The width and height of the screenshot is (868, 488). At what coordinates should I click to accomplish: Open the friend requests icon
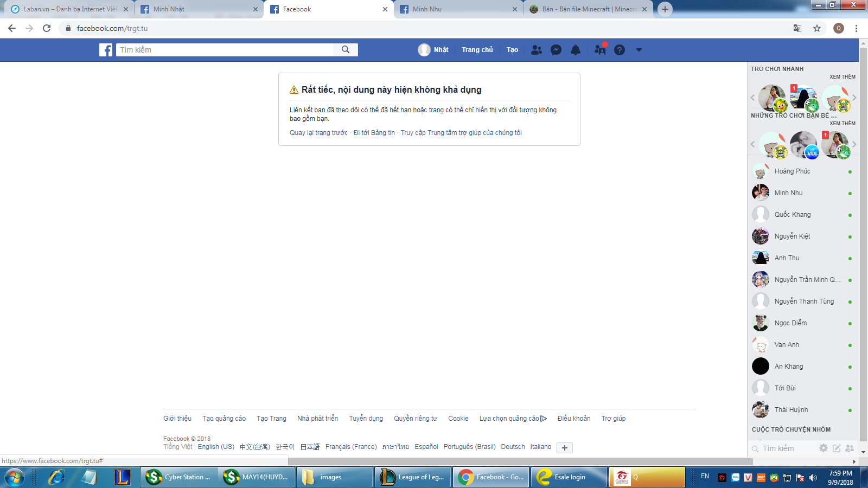[x=537, y=50]
